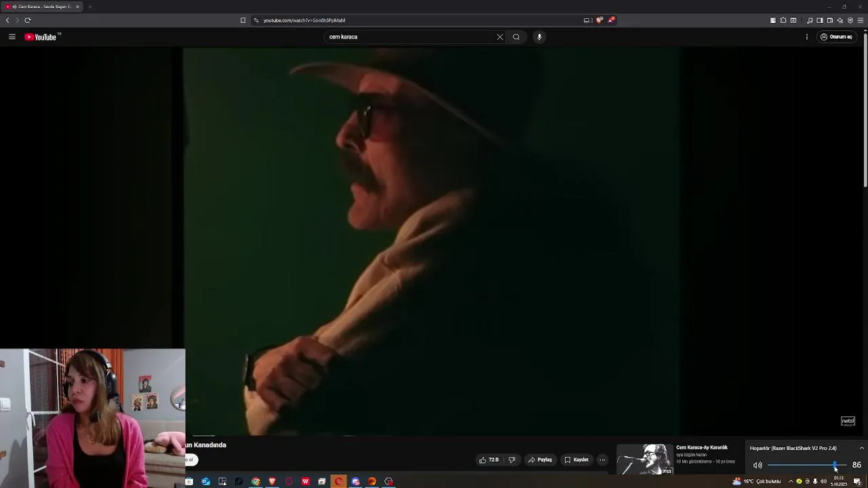868x488 pixels.
Task: Open Brave browser from the taskbar
Action: click(272, 481)
